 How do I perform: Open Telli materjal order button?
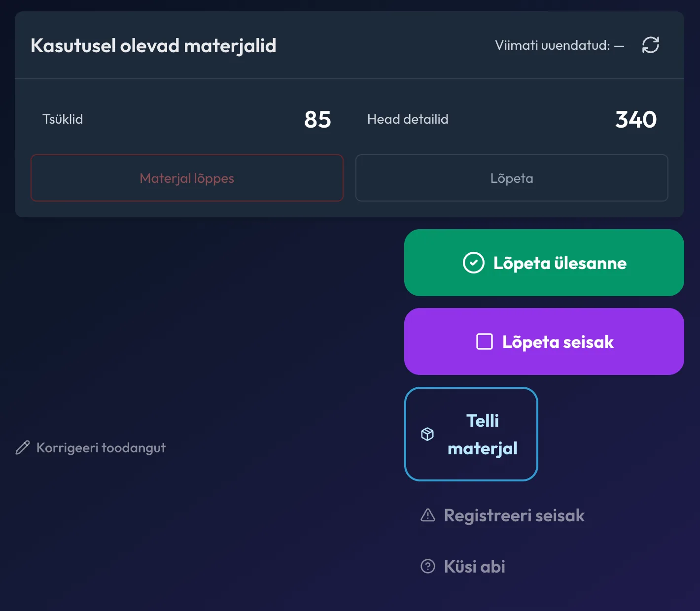click(x=471, y=434)
